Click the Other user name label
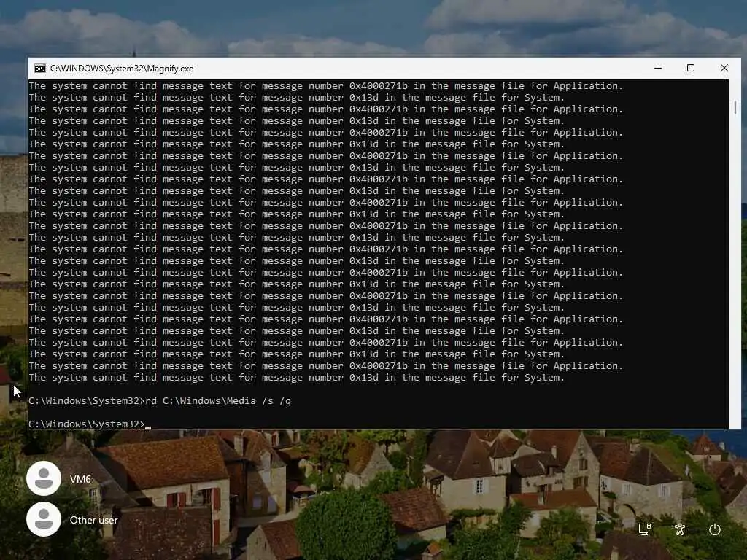Screen dimensions: 747x560 click(94, 520)
